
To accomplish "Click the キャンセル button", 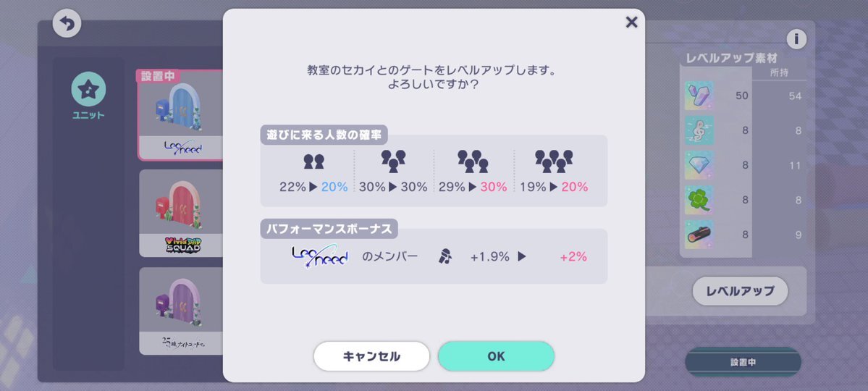I will coord(371,356).
